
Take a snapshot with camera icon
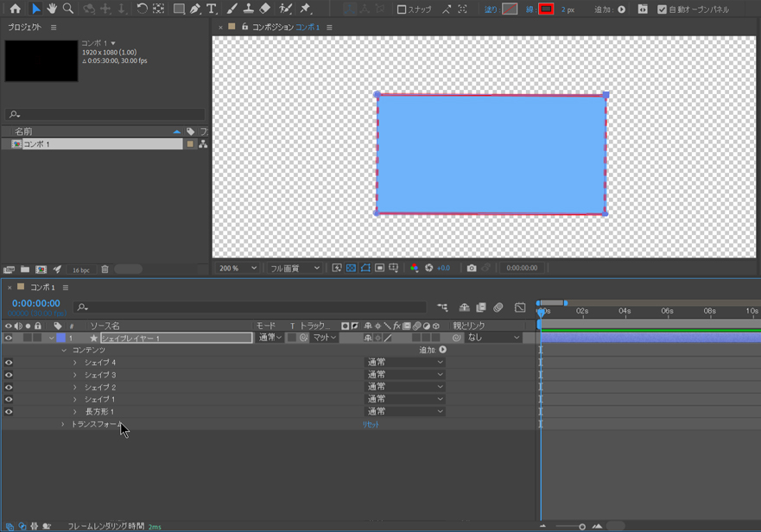tap(472, 269)
